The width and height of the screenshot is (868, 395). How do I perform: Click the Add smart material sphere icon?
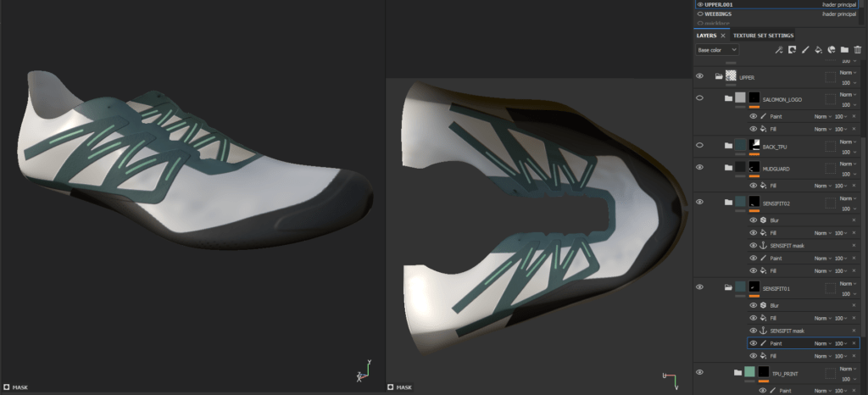831,50
